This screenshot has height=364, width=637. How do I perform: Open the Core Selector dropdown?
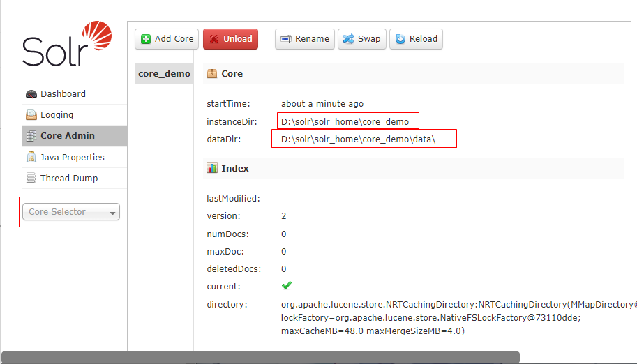click(71, 212)
